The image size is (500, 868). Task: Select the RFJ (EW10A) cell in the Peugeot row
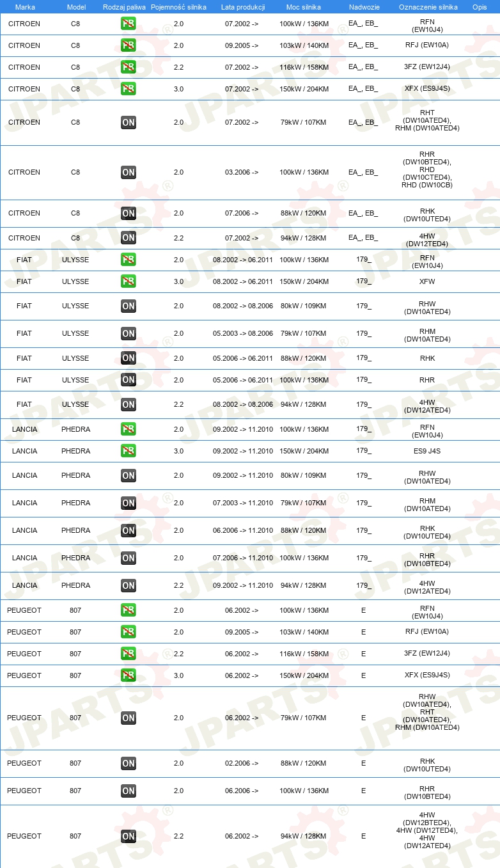(x=428, y=632)
